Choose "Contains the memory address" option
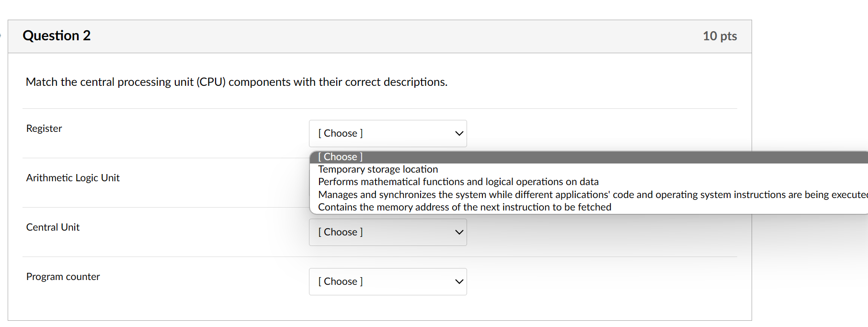This screenshot has height=327, width=868. (464, 207)
